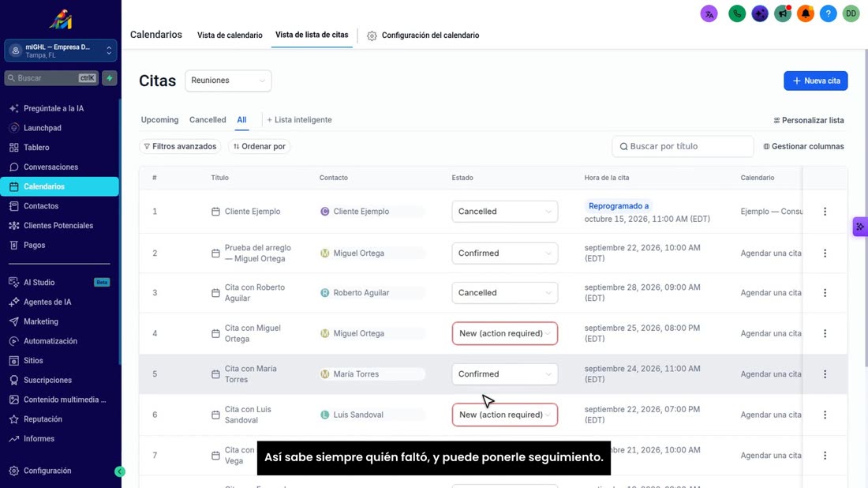The width and height of the screenshot is (868, 488).
Task: Click the Nueva cita button
Action: tap(815, 81)
